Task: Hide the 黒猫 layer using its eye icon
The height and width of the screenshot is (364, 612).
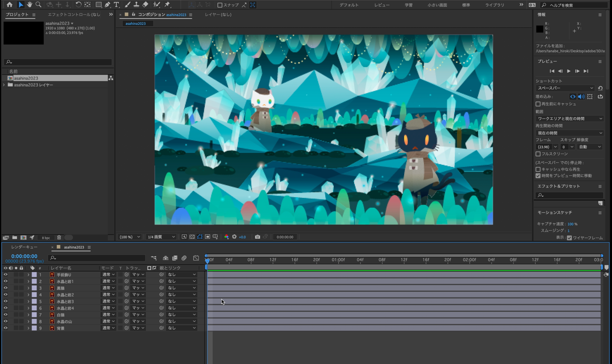Action: (6, 288)
